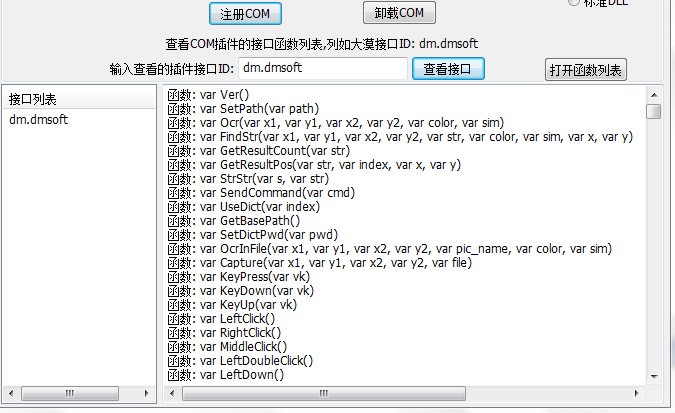The width and height of the screenshot is (675, 413).
Task: Select the 'var Ocr(var x1...' function line
Action: tap(336, 123)
